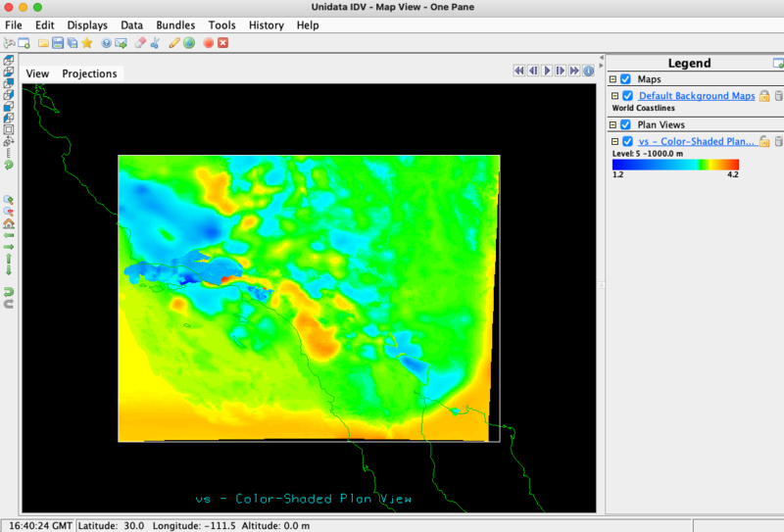
Task: Click the yellow favorites star icon
Action: pyautogui.click(x=87, y=43)
